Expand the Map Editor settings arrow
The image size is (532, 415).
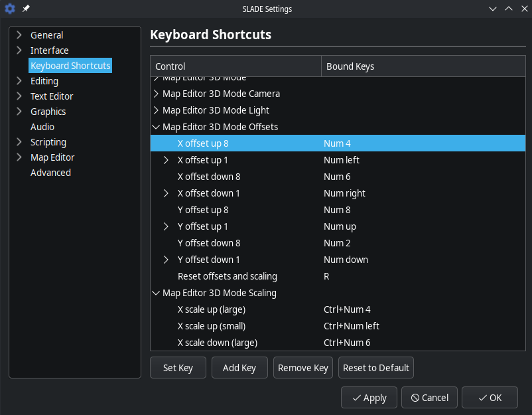[x=19, y=157]
